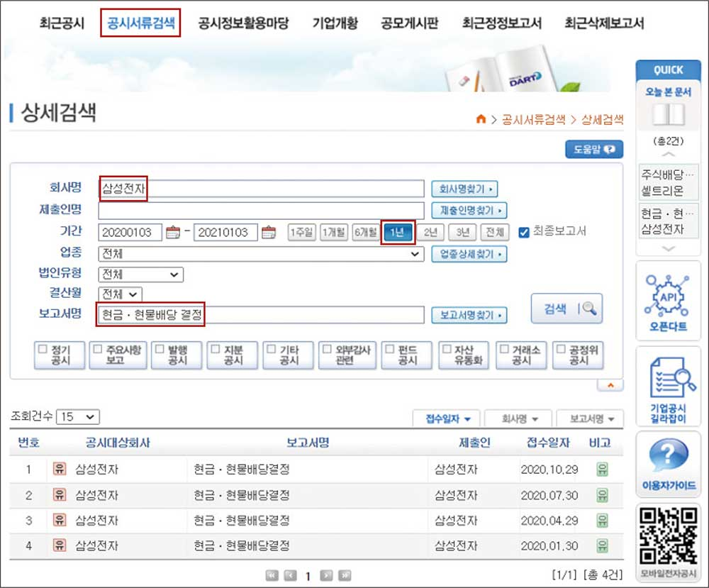Click the 회사명 input field

tap(261, 189)
